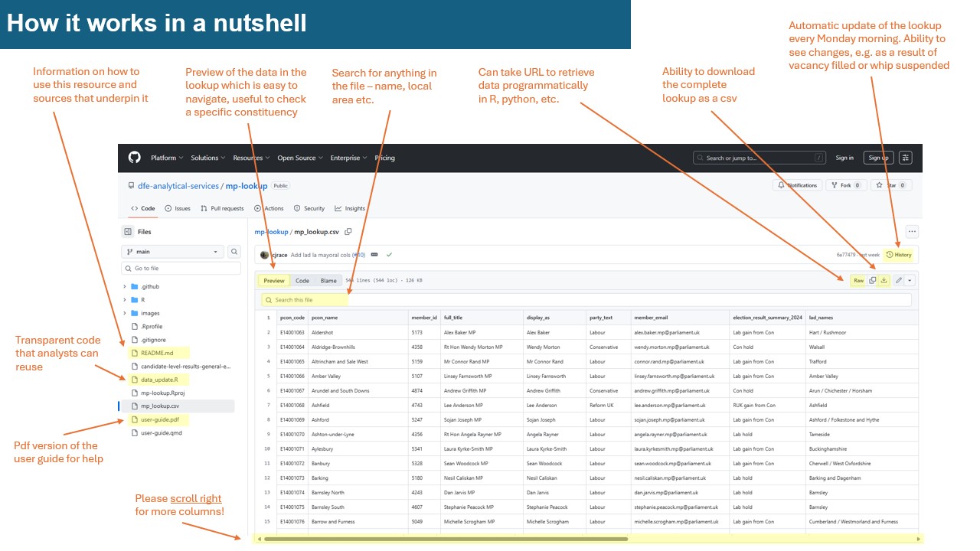Open the main branch dropdown

click(x=171, y=252)
